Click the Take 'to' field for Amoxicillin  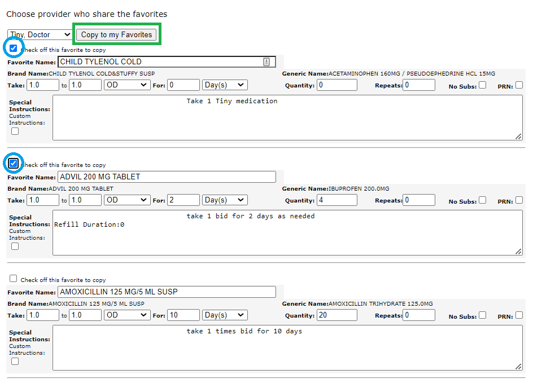click(85, 315)
